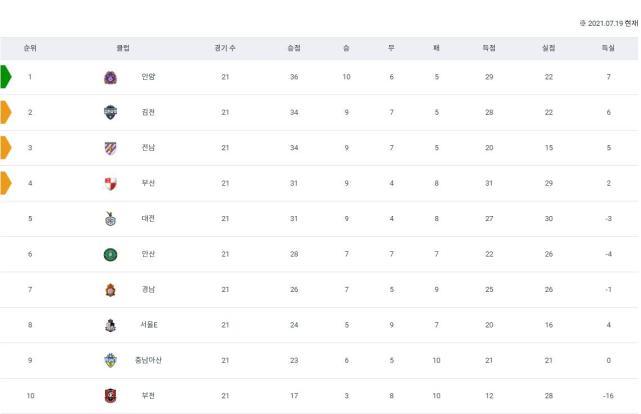This screenshot has height=414, width=641.
Task: Click the Ansan green circular logo
Action: 110,254
